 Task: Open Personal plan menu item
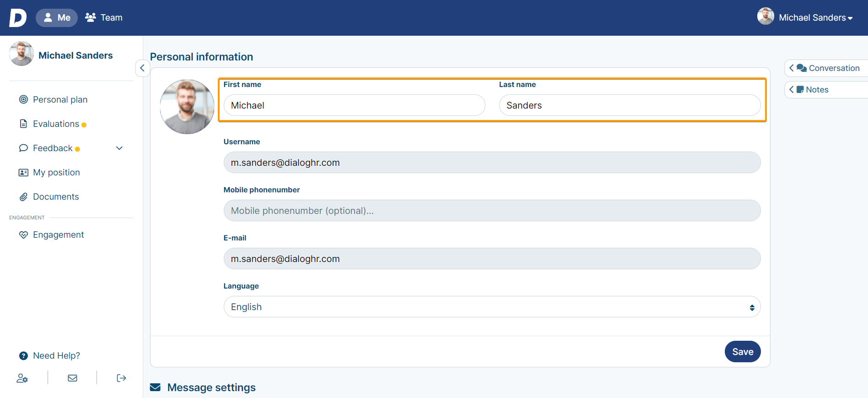coord(60,99)
